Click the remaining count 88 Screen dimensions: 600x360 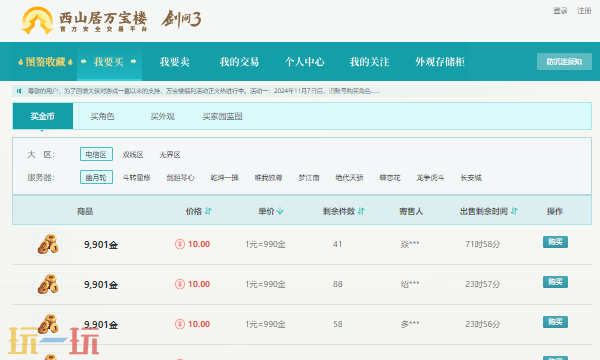click(x=338, y=284)
